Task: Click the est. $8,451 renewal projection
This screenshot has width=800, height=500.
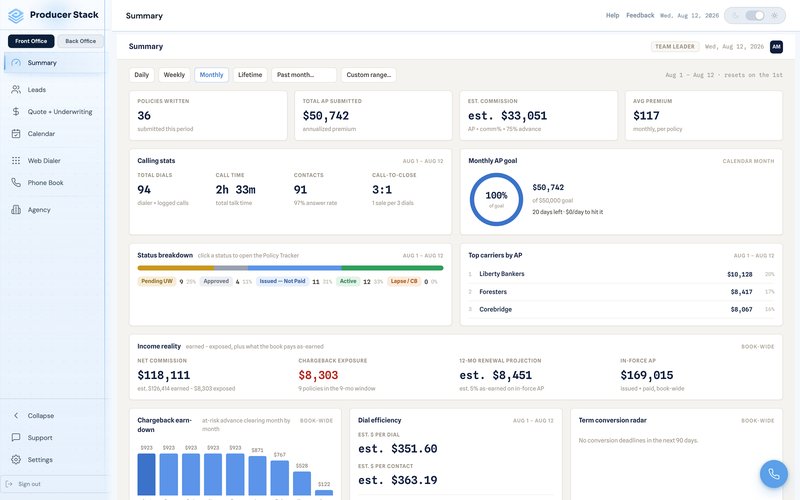Action: click(x=495, y=376)
